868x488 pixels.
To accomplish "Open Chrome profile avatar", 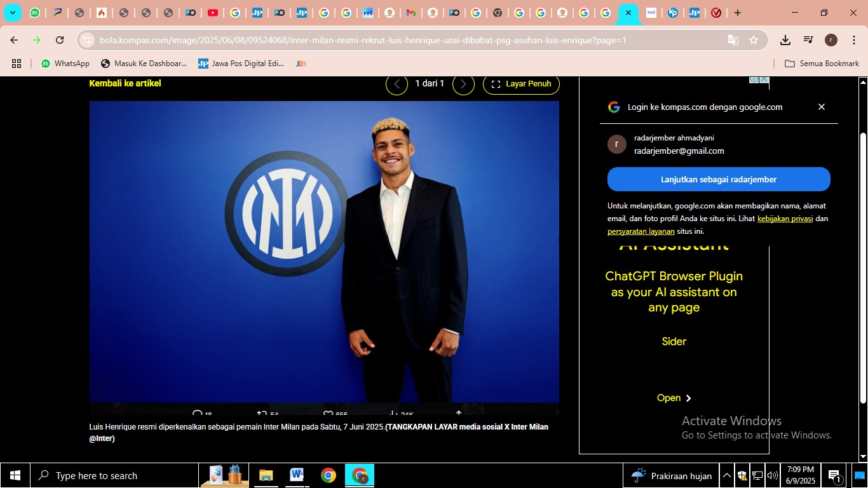I will click(831, 40).
